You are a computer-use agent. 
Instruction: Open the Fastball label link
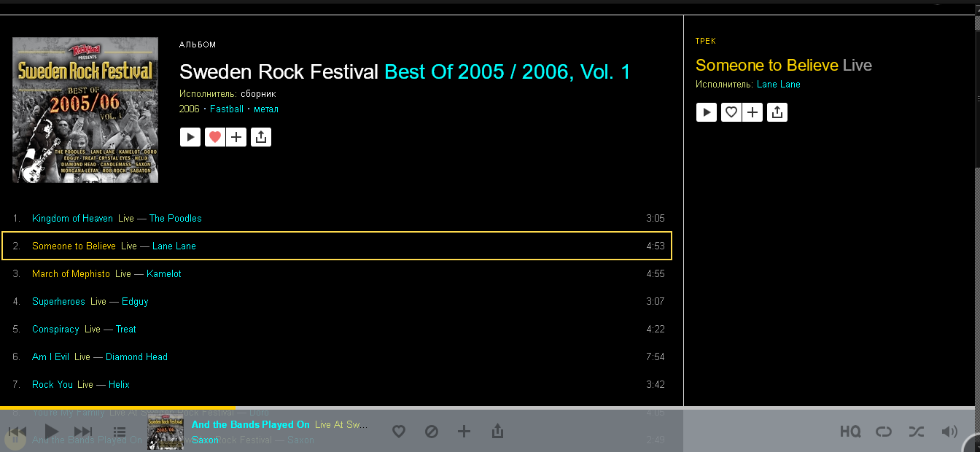click(x=225, y=109)
